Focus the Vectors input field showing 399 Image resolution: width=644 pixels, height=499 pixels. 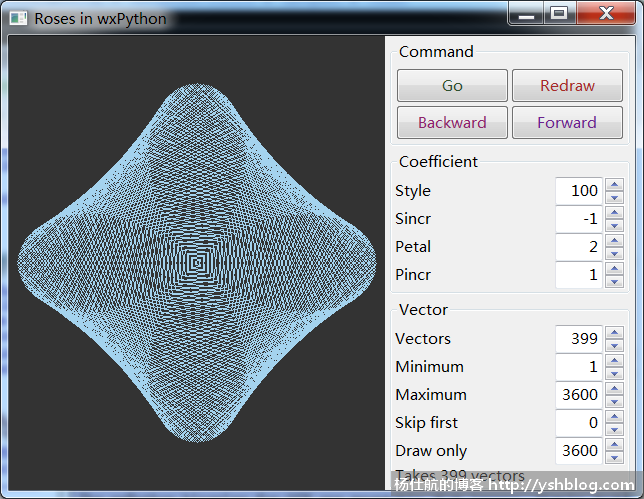(x=579, y=339)
